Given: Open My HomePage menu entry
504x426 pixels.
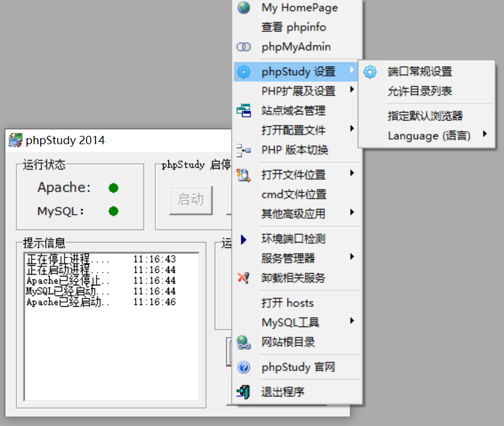Looking at the screenshot, I should [298, 8].
